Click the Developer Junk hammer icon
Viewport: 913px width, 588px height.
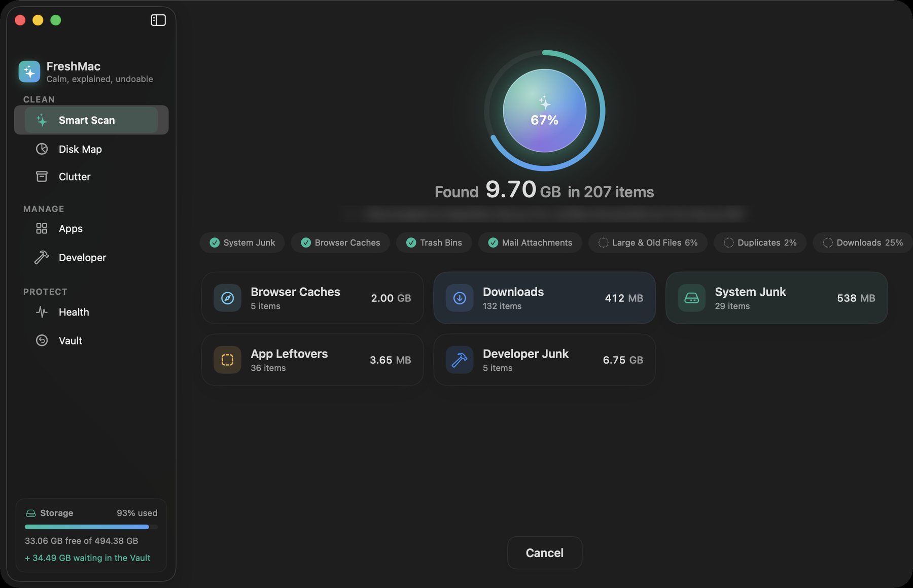[460, 360]
